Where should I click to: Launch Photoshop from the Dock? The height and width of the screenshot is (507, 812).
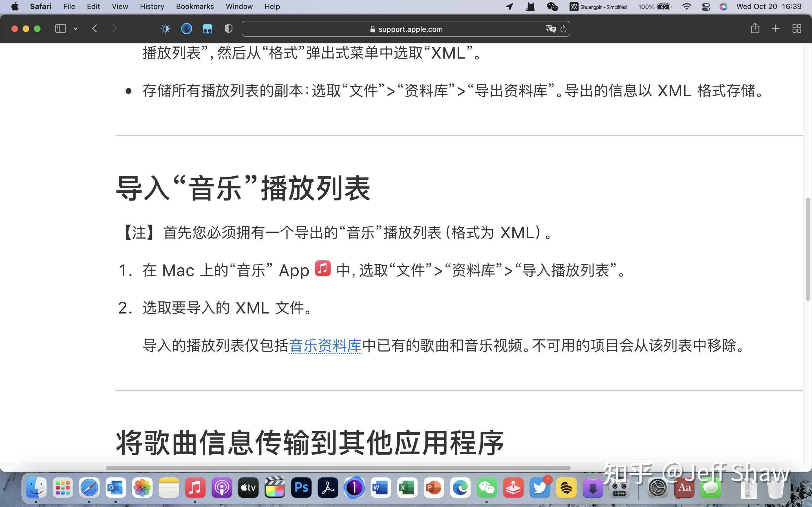point(301,488)
